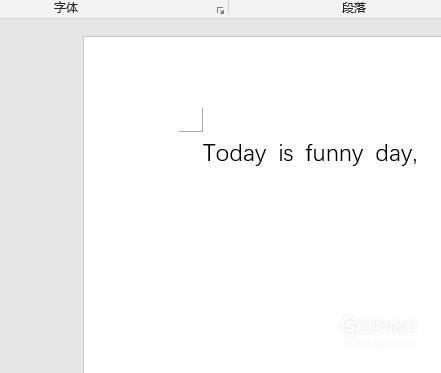This screenshot has height=373, width=441.
Task: Click the 字体 group label
Action: click(x=66, y=7)
